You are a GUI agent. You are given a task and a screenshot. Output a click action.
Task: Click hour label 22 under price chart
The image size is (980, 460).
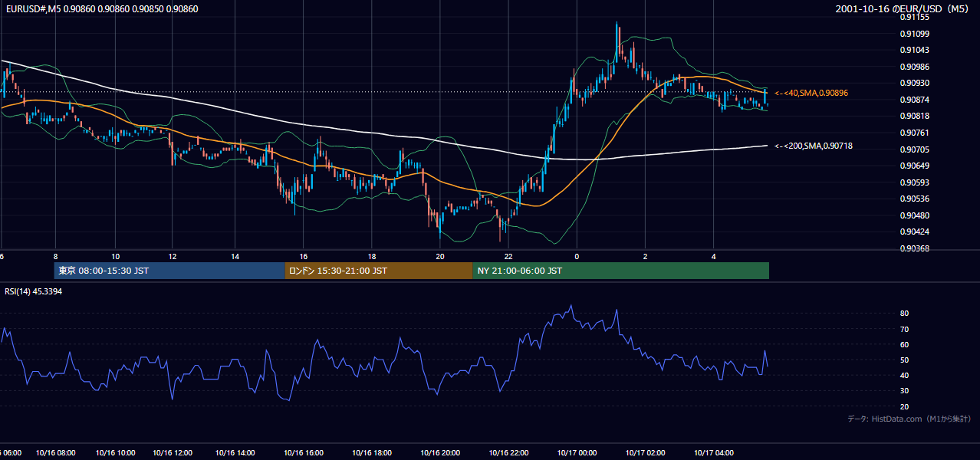(x=508, y=256)
